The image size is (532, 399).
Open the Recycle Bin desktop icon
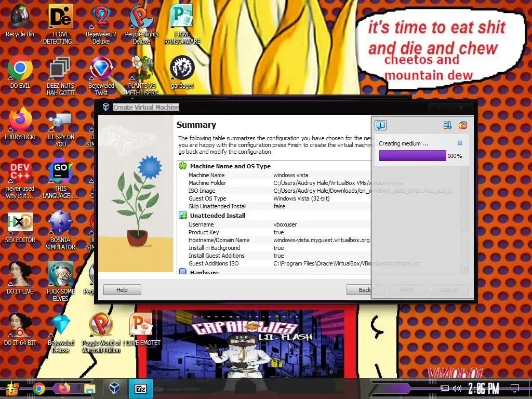pyautogui.click(x=20, y=20)
